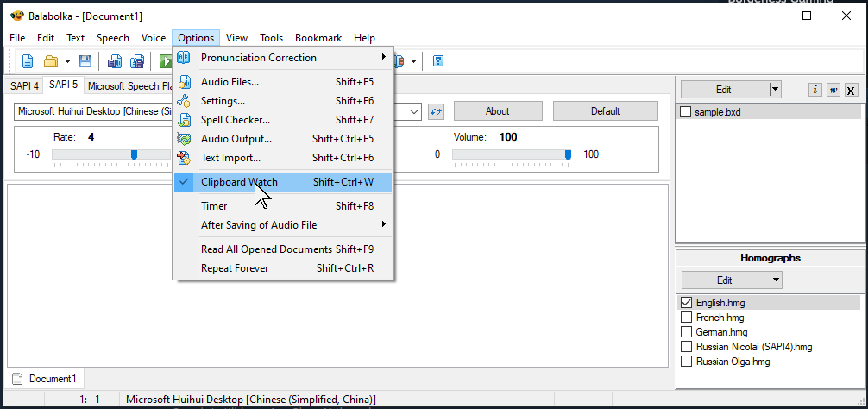
Task: Open toolbar dropdown arrow left of Help icon
Action: tap(413, 61)
